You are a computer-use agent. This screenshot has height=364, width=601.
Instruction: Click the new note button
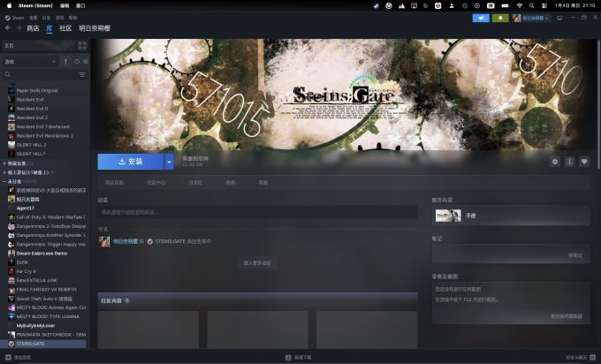tap(575, 255)
